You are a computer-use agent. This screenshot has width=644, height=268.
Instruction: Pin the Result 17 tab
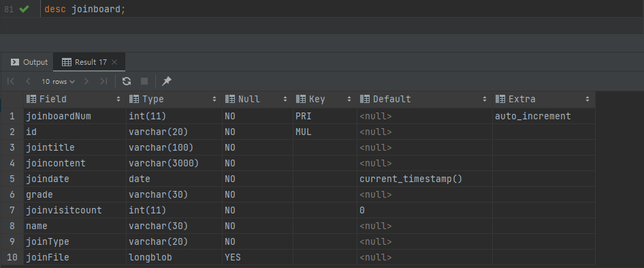point(166,82)
